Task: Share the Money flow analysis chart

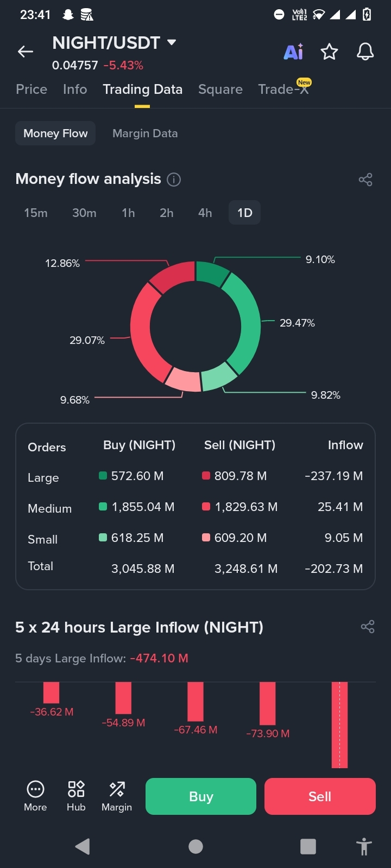Action: click(x=365, y=180)
